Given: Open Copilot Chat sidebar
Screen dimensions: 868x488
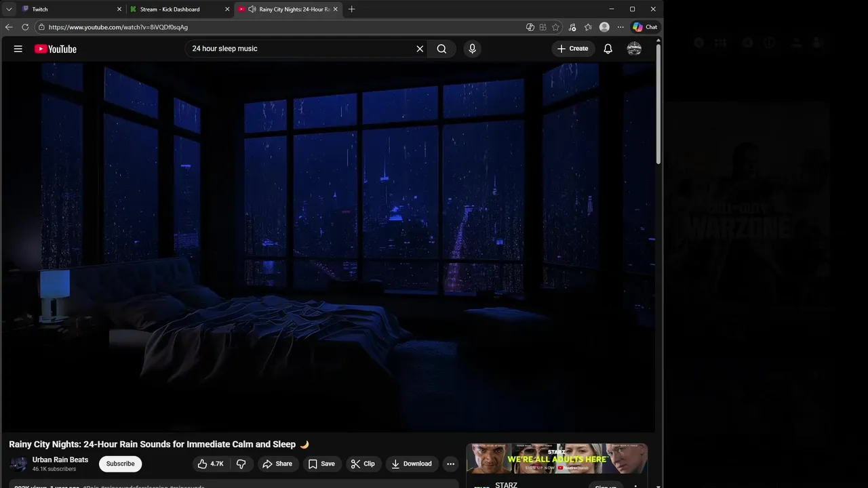Looking at the screenshot, I should pos(645,27).
